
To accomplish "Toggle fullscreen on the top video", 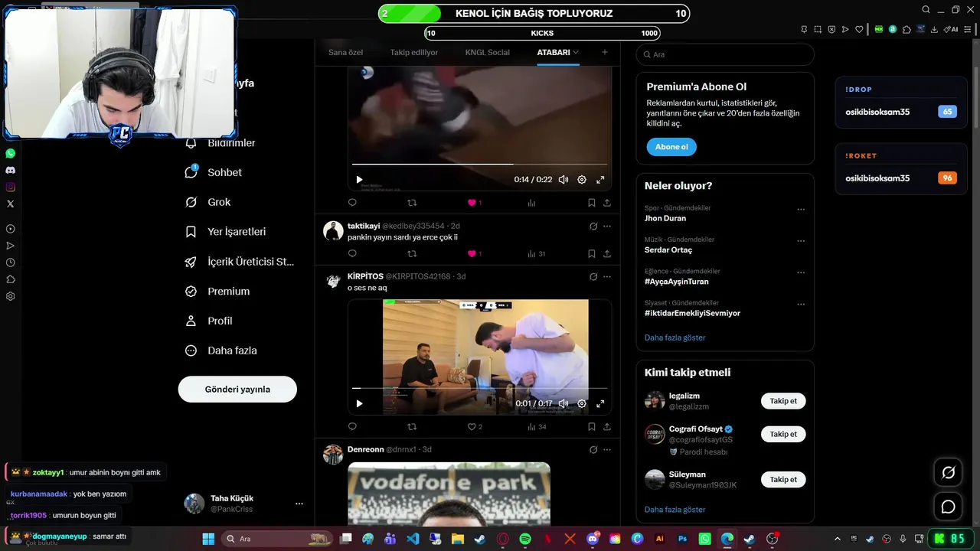I will coord(600,180).
